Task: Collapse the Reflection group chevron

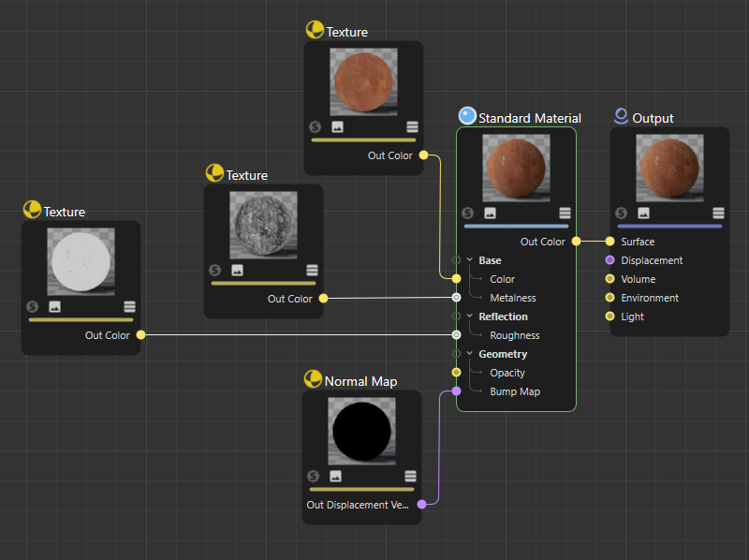Action: pyautogui.click(x=470, y=317)
